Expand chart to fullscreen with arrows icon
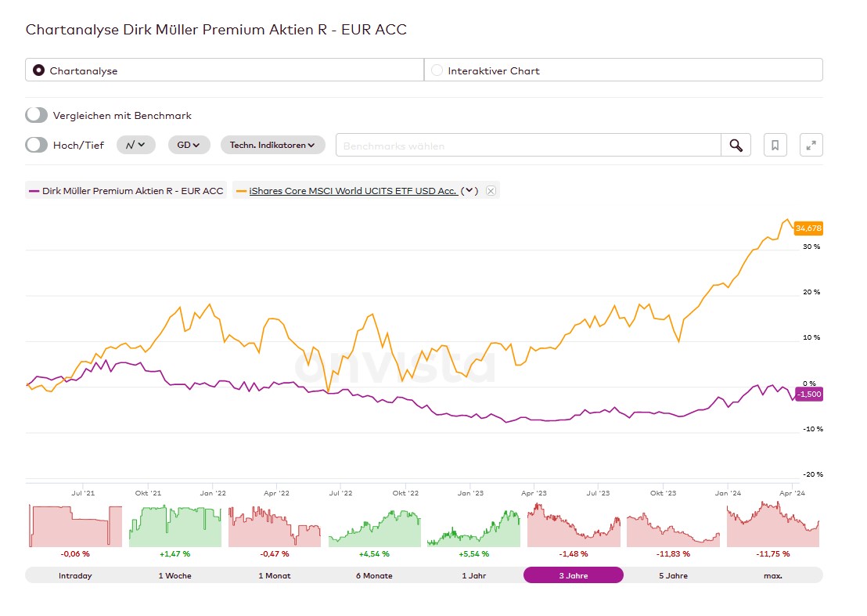The width and height of the screenshot is (867, 616). [x=811, y=146]
